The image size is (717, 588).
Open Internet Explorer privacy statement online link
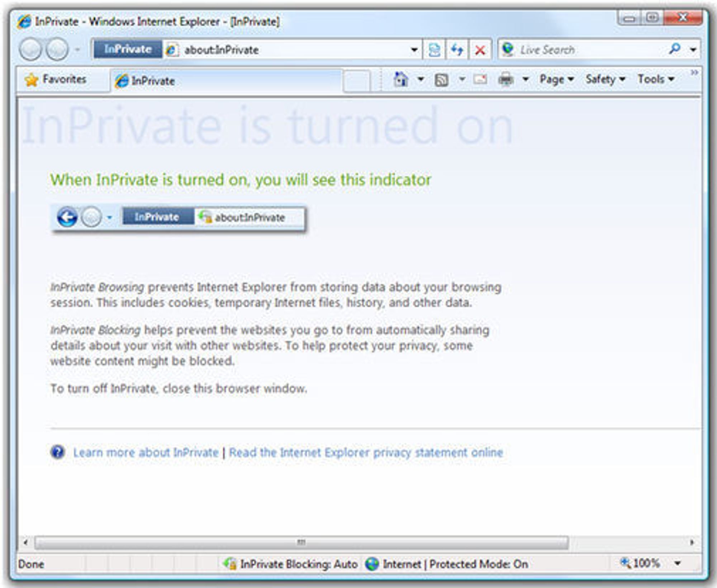pyautogui.click(x=366, y=452)
